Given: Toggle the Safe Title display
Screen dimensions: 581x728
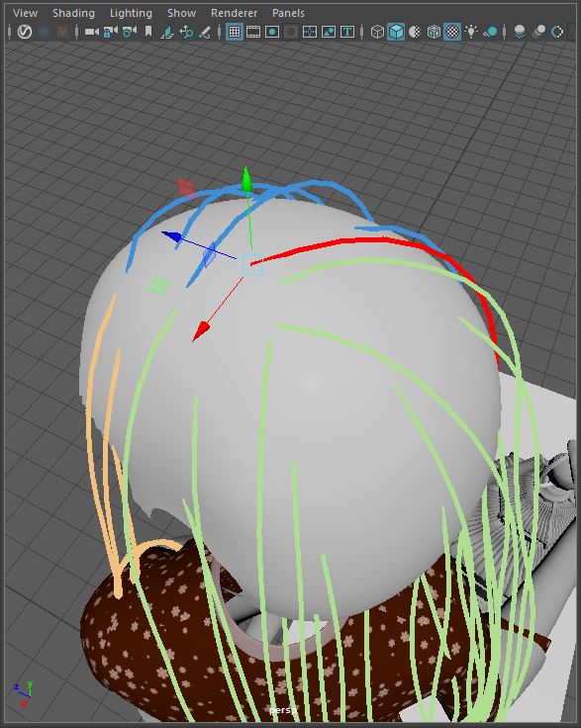Looking at the screenshot, I should pyautogui.click(x=347, y=32).
